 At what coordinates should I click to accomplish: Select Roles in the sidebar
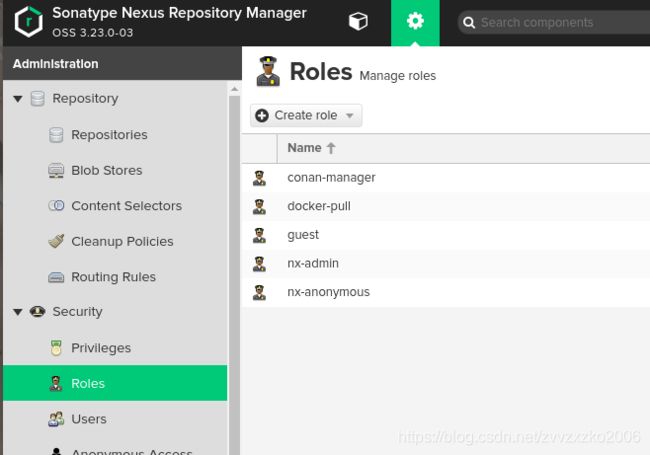[115, 383]
